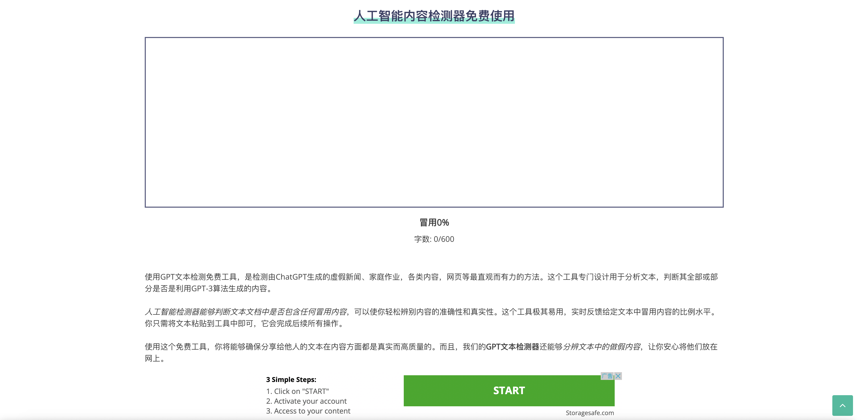Click the "3. Access to your content" step
868x420 pixels.
click(308, 411)
